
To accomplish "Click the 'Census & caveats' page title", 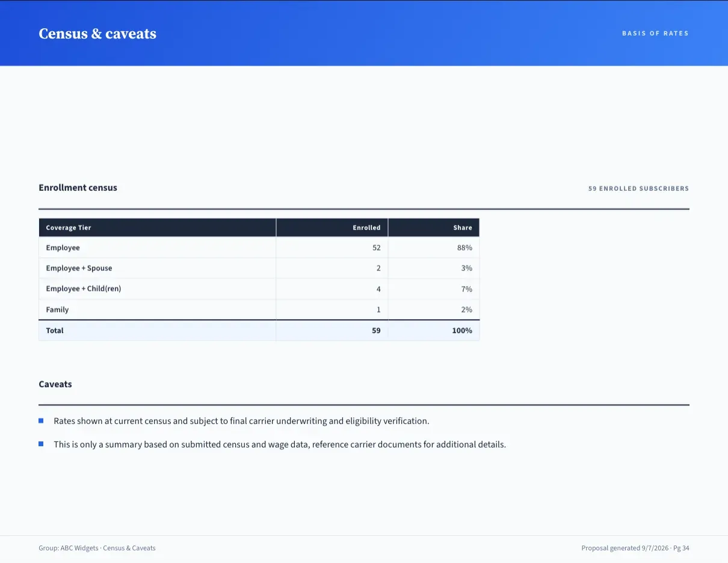I will click(97, 34).
